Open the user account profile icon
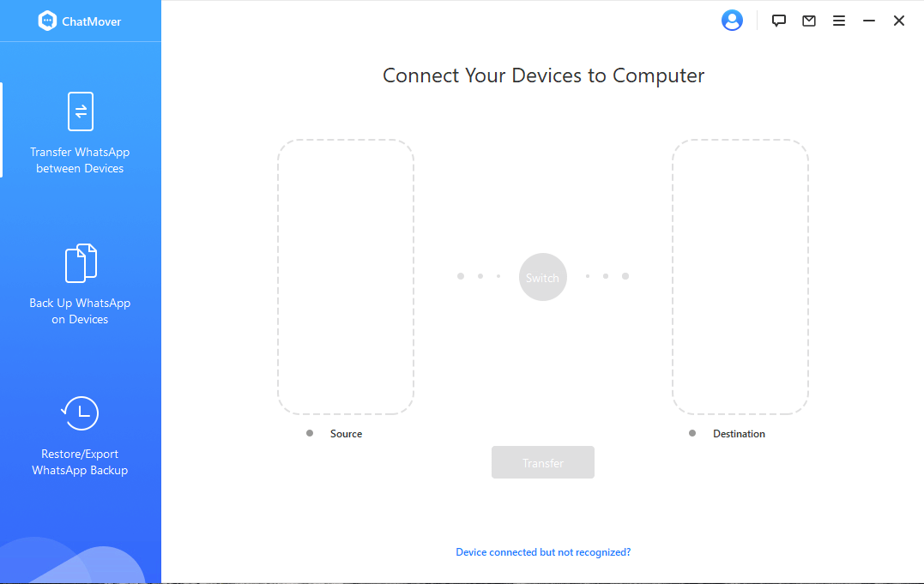This screenshot has width=924, height=584. (x=732, y=21)
